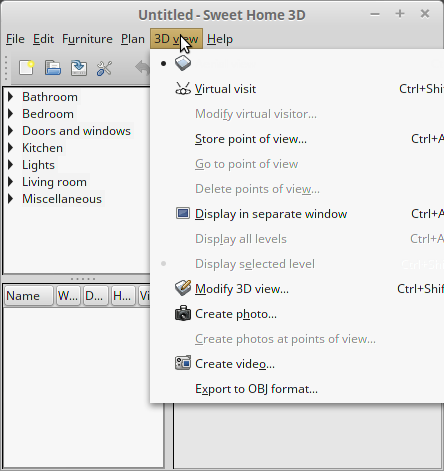Click the W... column header
The width and height of the screenshot is (444, 471).
pos(68,295)
